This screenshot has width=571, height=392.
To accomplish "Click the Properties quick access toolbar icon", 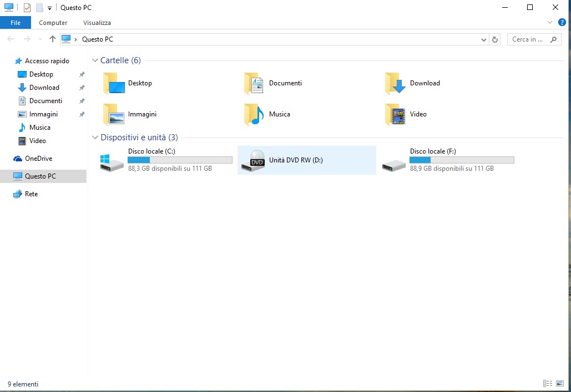I will point(27,7).
